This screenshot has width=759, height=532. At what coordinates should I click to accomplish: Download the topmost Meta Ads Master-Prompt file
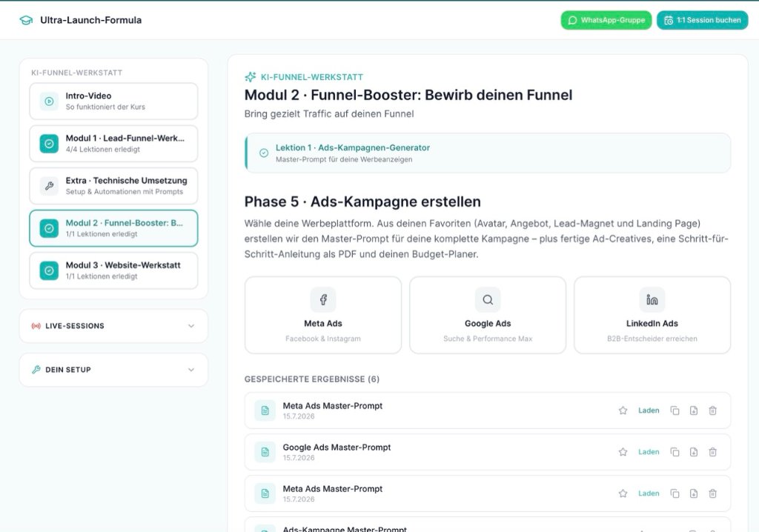(x=694, y=410)
